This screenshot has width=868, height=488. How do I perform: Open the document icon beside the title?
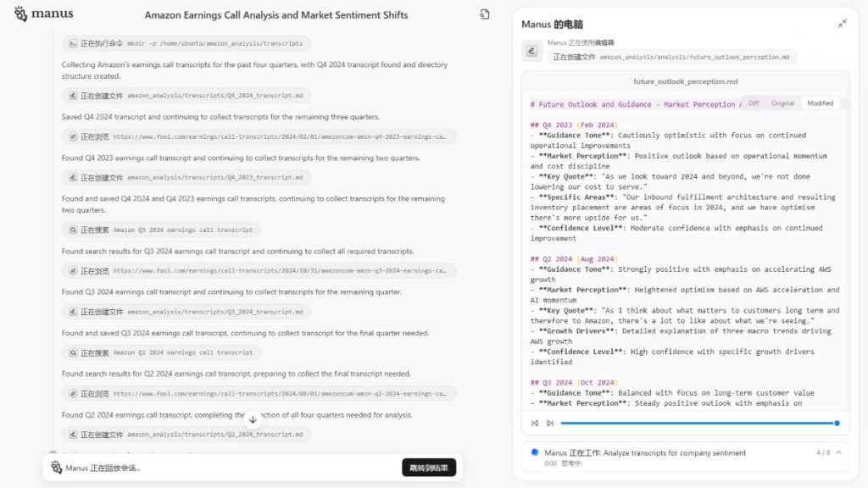click(x=484, y=14)
